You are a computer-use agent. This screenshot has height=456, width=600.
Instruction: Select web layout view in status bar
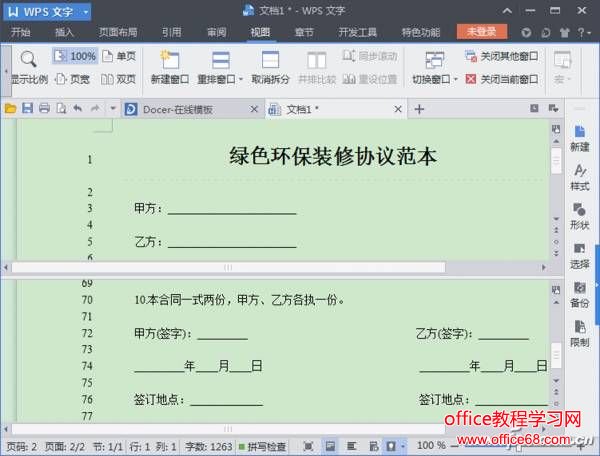tap(374, 446)
